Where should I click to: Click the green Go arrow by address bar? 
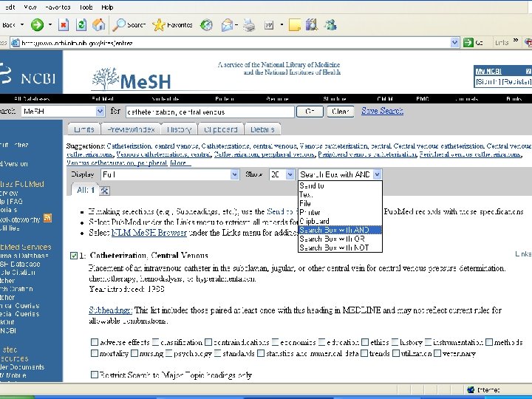(468, 42)
